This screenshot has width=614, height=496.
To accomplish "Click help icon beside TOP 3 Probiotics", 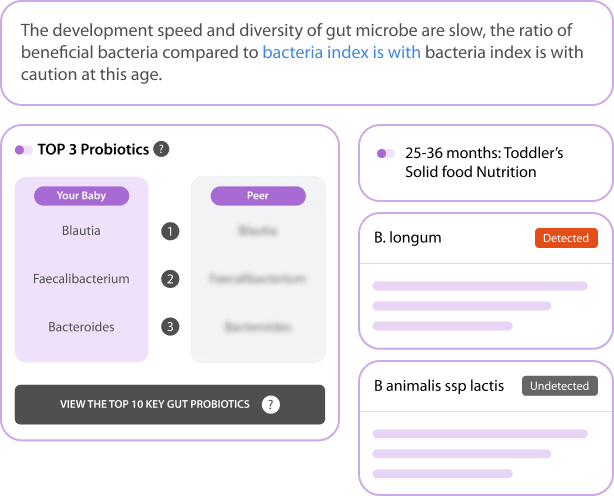I will [x=162, y=150].
